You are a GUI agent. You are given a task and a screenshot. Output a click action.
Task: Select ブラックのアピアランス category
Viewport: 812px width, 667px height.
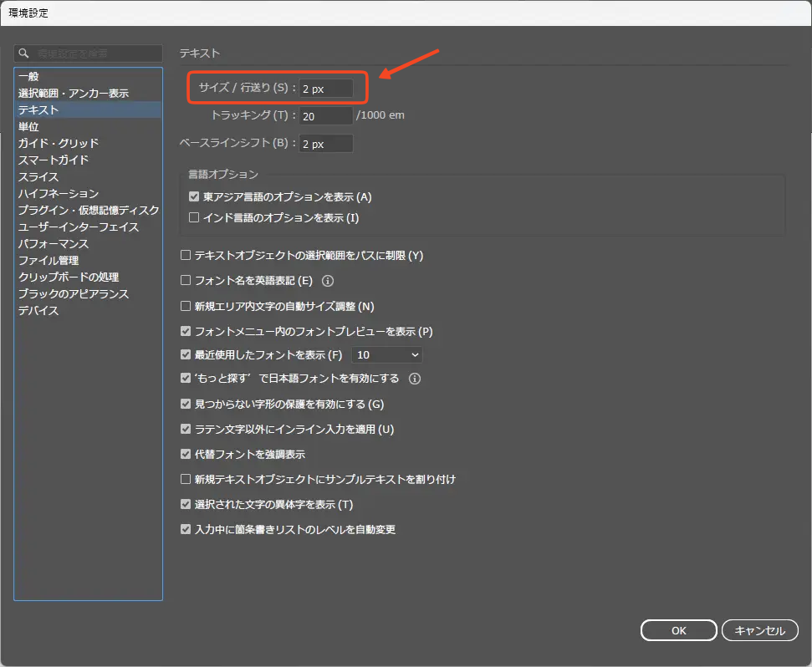point(74,293)
